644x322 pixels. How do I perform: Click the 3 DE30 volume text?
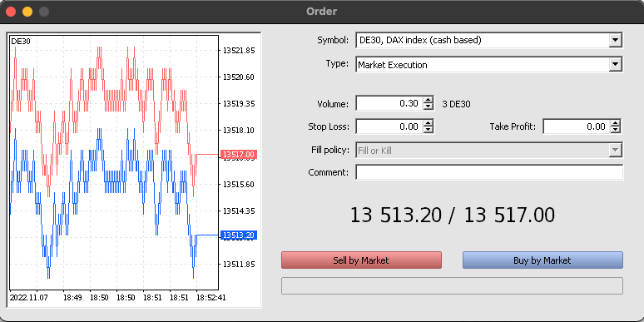456,104
